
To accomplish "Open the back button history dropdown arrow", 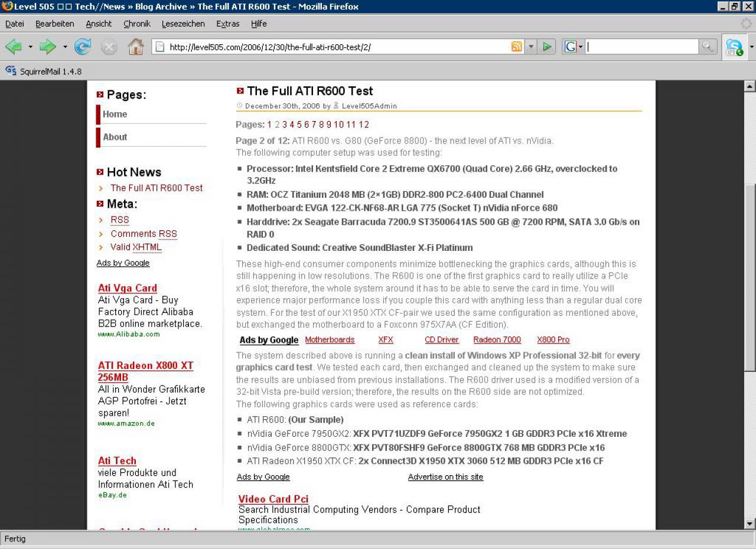I will 30,47.
